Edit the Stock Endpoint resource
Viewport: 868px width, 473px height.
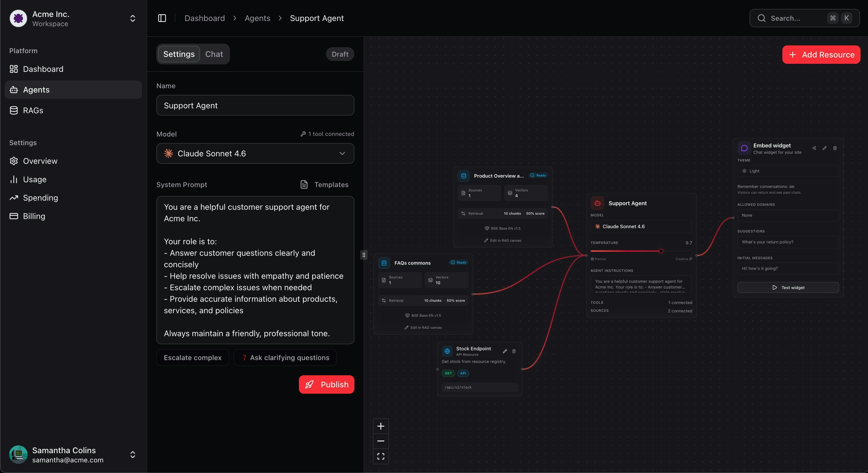(x=504, y=351)
